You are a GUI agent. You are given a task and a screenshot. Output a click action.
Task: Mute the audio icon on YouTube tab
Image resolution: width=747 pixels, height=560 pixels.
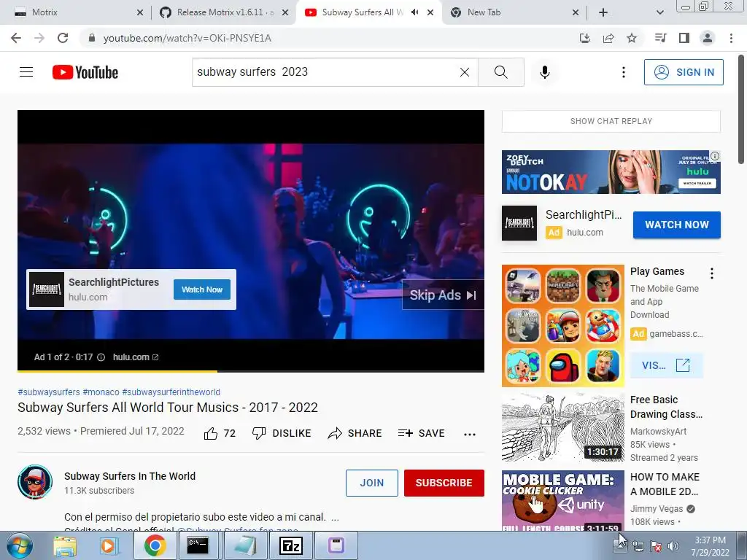point(415,12)
